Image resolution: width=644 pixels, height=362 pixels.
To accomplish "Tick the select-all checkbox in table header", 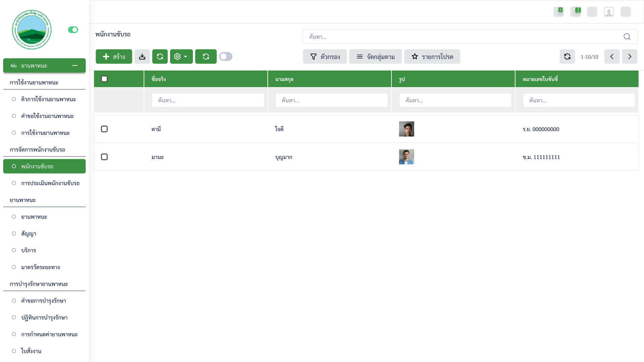I will pos(104,79).
